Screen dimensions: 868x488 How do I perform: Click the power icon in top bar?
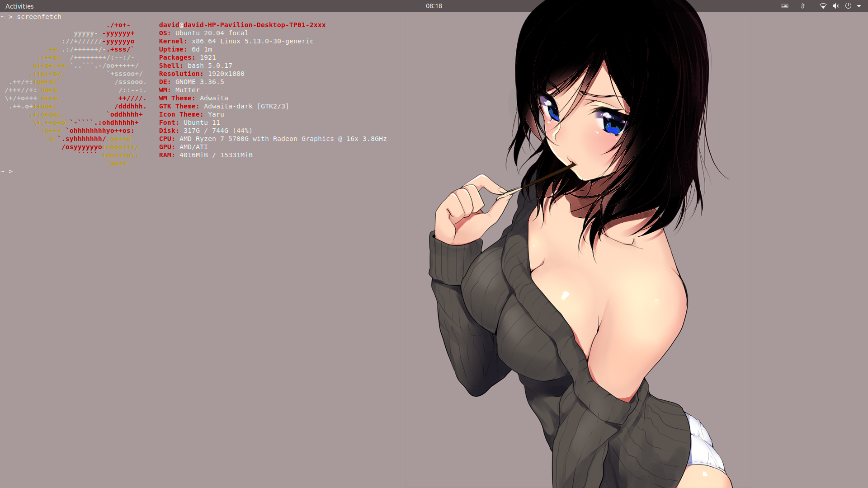848,6
